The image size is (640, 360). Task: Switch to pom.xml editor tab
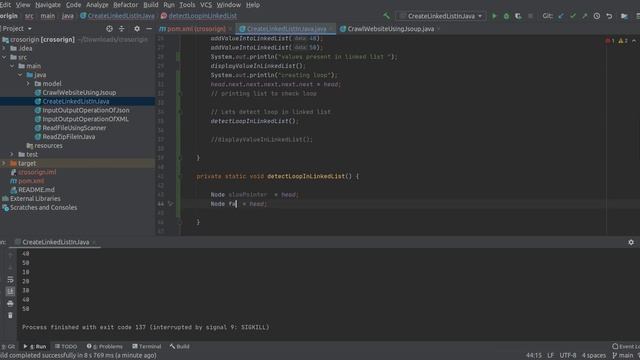pyautogui.click(x=195, y=29)
